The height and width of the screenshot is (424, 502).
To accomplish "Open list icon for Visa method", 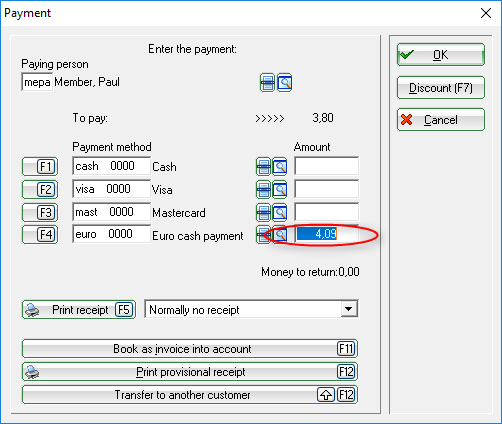I will coord(263,190).
